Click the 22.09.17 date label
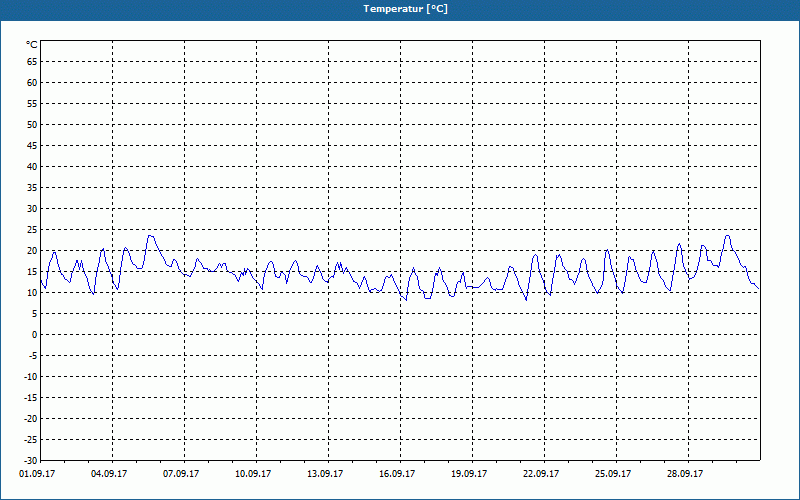Viewport: 800px width, 500px height. pyautogui.click(x=541, y=474)
